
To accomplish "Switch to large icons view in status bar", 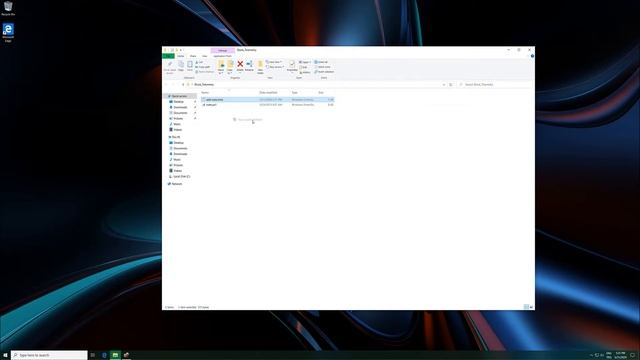I will click(x=531, y=307).
